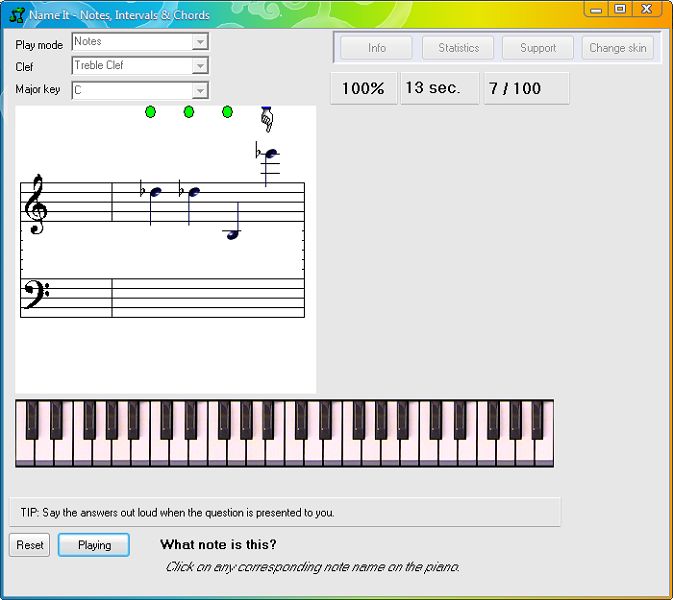Click the 100% score display
This screenshot has width=673, height=600.
point(364,88)
